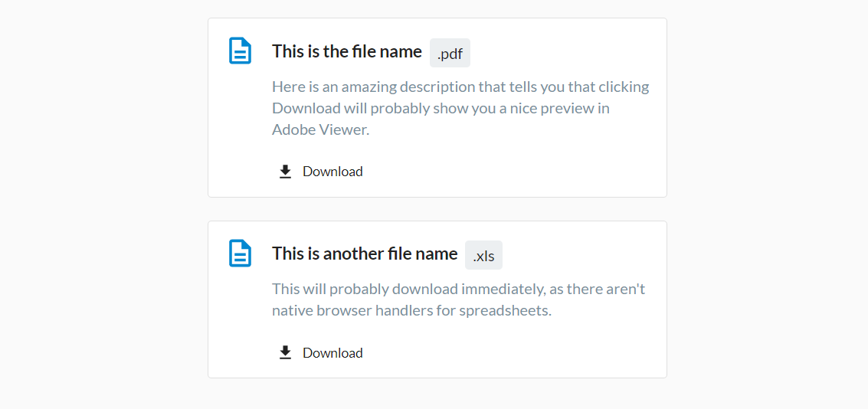
Task: Click the "Adobe Viewer." text in the first card
Action: (x=320, y=129)
